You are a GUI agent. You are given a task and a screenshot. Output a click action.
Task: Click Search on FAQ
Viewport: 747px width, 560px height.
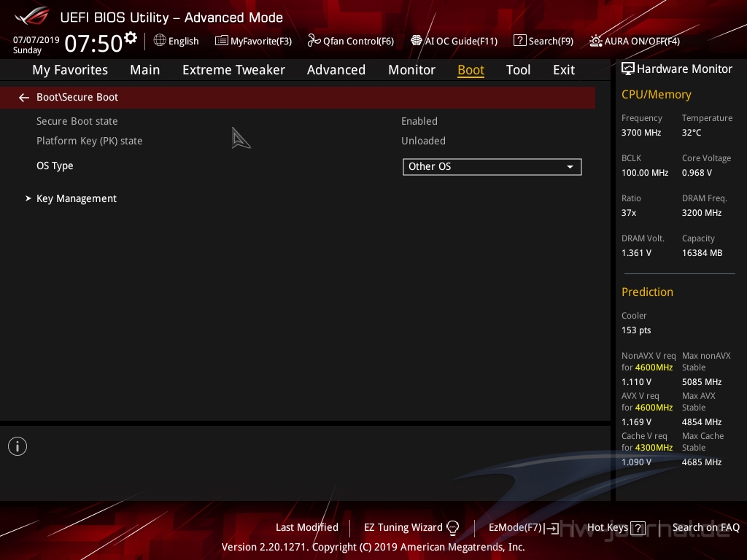[x=705, y=528]
